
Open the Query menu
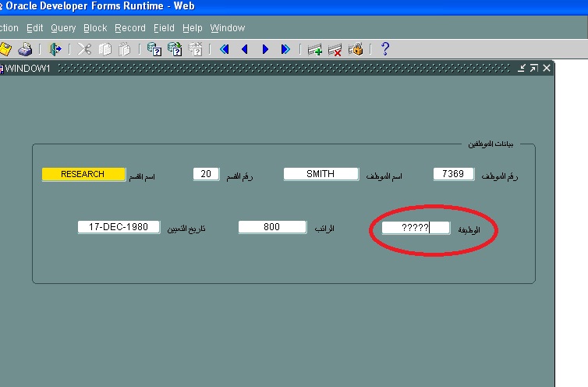63,28
